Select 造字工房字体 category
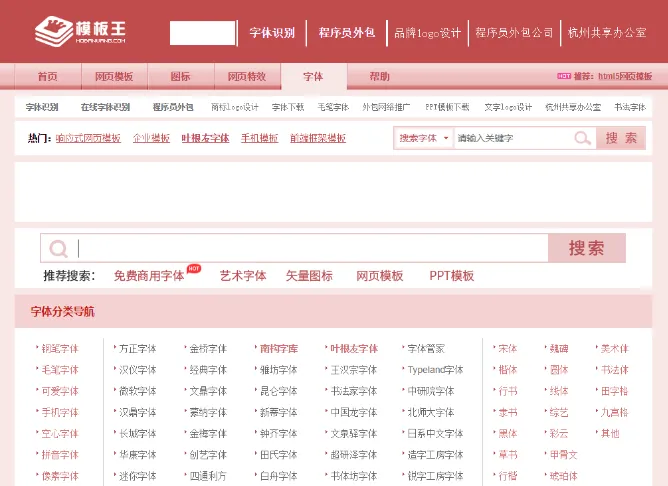This screenshot has width=668, height=486. click(x=435, y=454)
